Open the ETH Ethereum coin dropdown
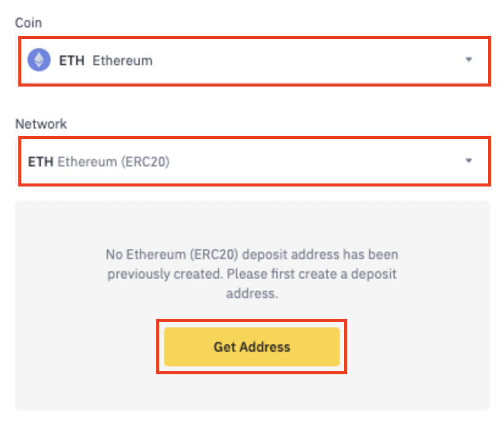The height and width of the screenshot is (423, 504). coord(254,61)
